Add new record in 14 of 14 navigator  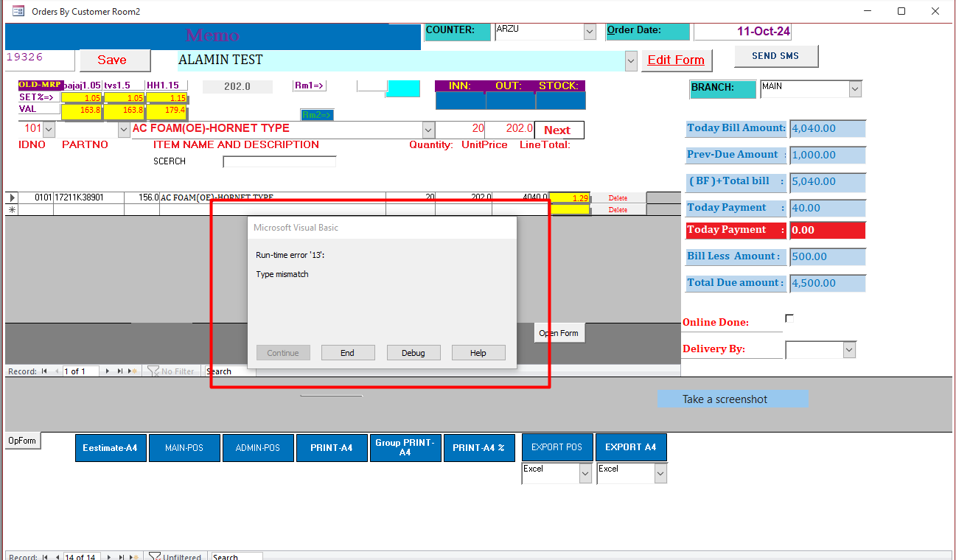click(x=133, y=557)
